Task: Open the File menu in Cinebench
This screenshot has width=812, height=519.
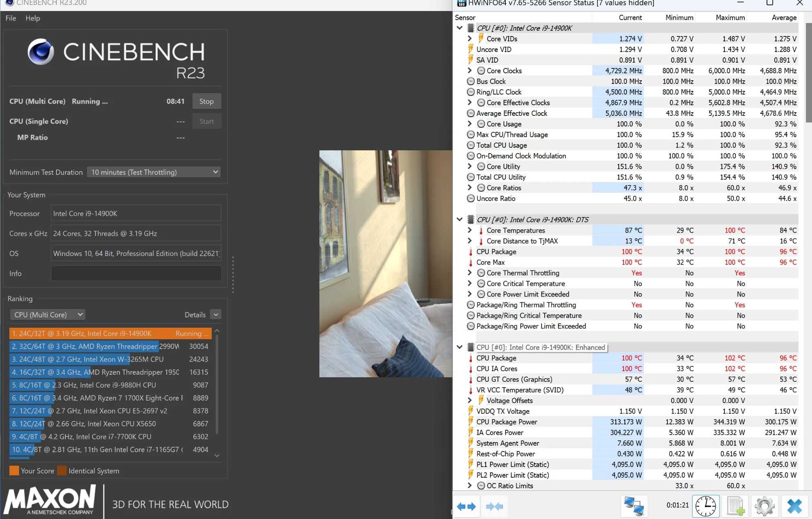Action: tap(11, 18)
